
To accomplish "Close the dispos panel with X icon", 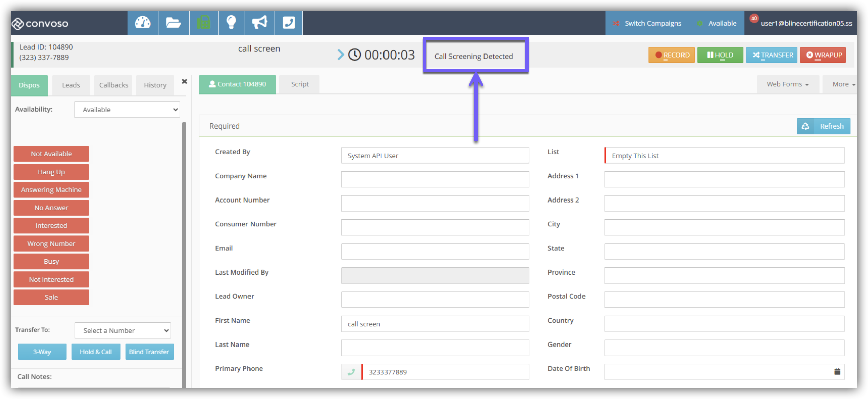I will click(184, 81).
